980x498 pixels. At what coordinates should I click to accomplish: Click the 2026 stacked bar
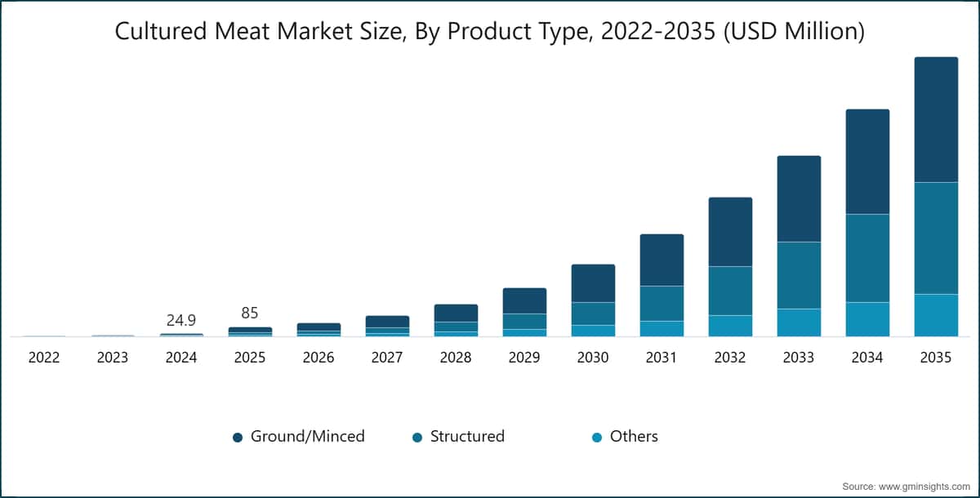(318, 330)
